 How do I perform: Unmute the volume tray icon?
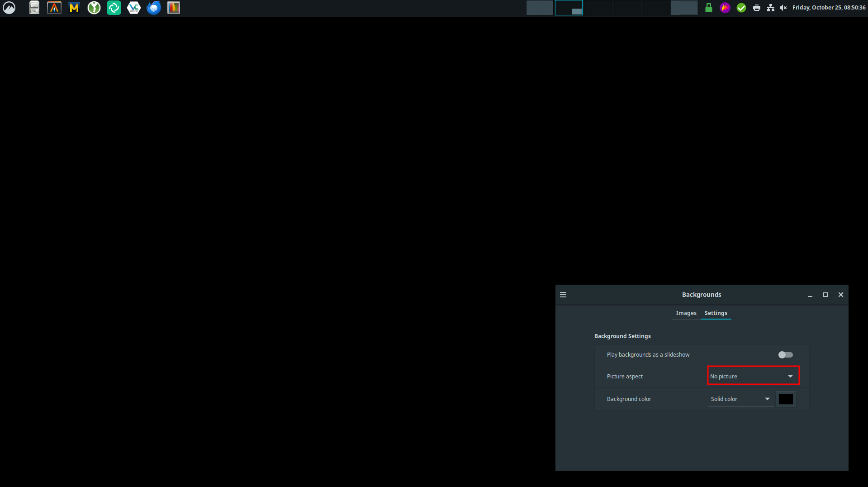pyautogui.click(x=783, y=8)
